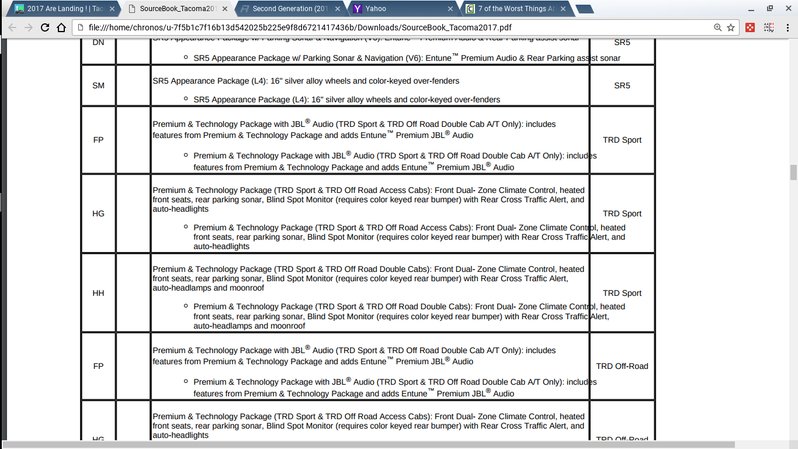Click the 'SM' package code cell

click(98, 86)
